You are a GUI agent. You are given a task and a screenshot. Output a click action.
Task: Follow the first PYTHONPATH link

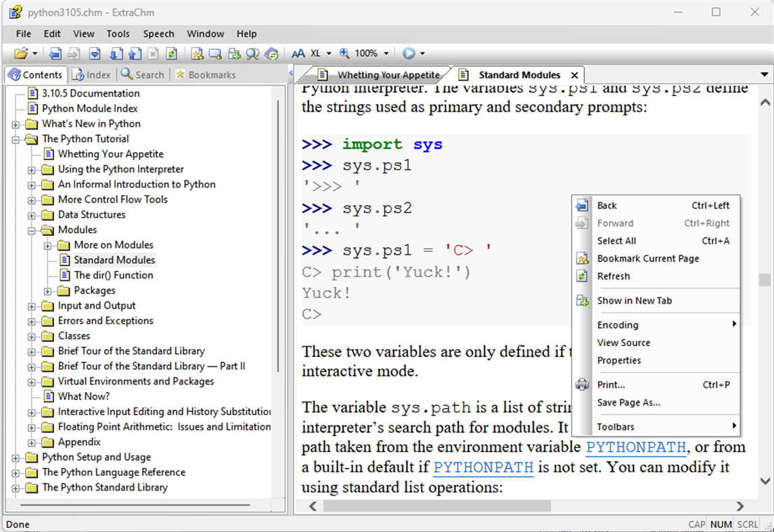(636, 448)
